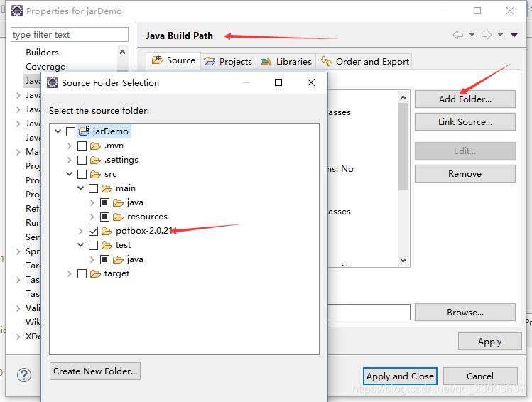Click the pdfbox-2.0.21 folder icon
This screenshot has height=402, width=532.
(107, 231)
